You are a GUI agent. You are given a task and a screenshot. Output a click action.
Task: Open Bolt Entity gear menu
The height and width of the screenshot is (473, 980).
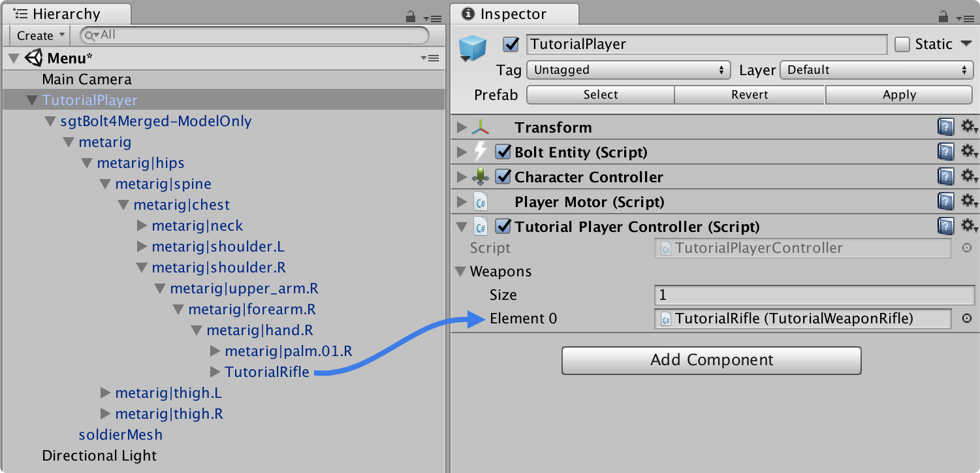pos(968,152)
